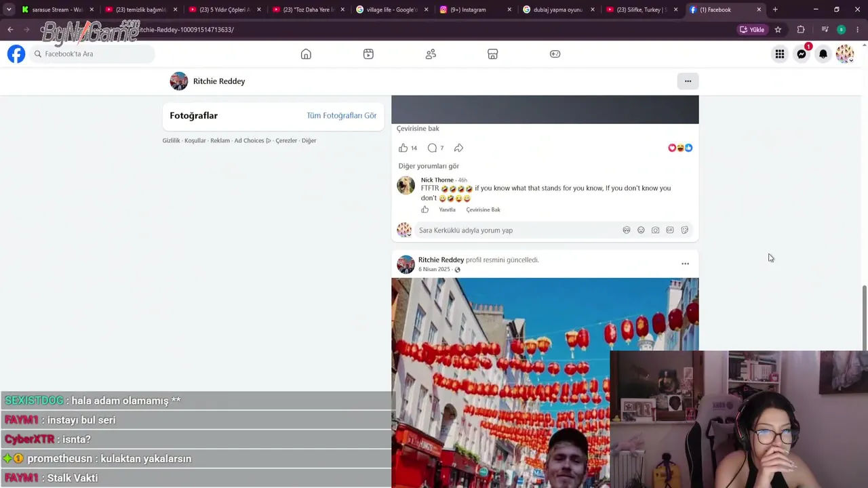Viewport: 868px width, 488px height.
Task: Open the Friends icon in the top navigation
Action: point(431,54)
